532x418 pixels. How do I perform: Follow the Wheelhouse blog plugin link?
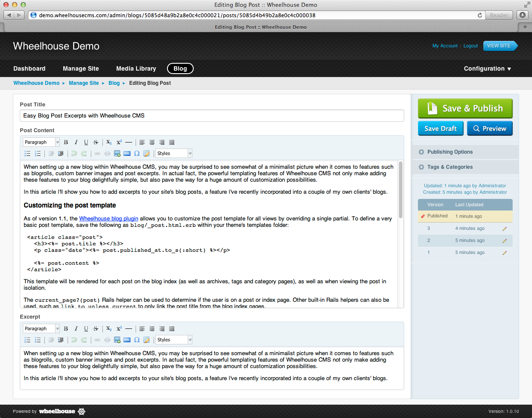pyautogui.click(x=109, y=219)
